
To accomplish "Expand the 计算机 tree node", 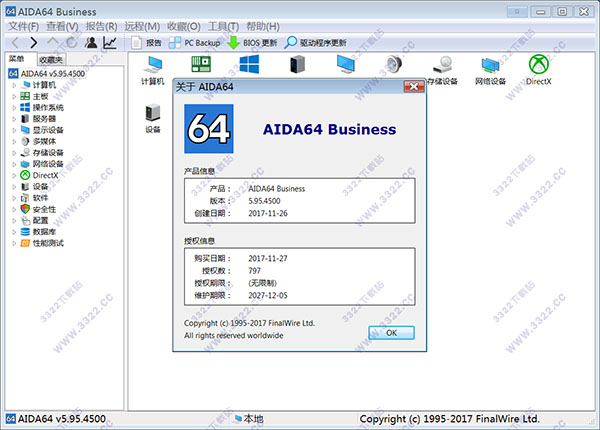I will (14, 85).
